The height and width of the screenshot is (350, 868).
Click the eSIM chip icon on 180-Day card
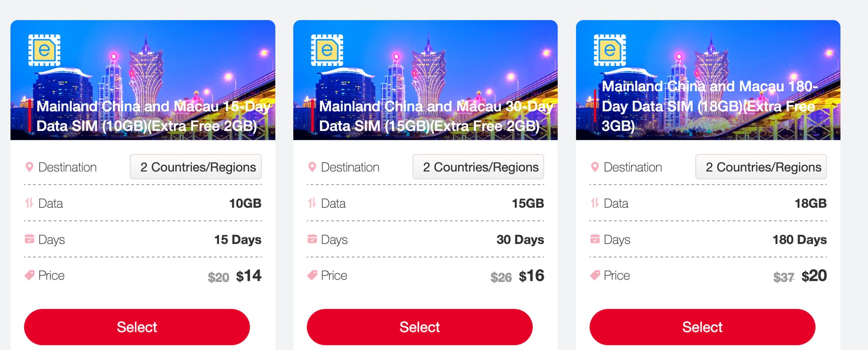click(609, 50)
